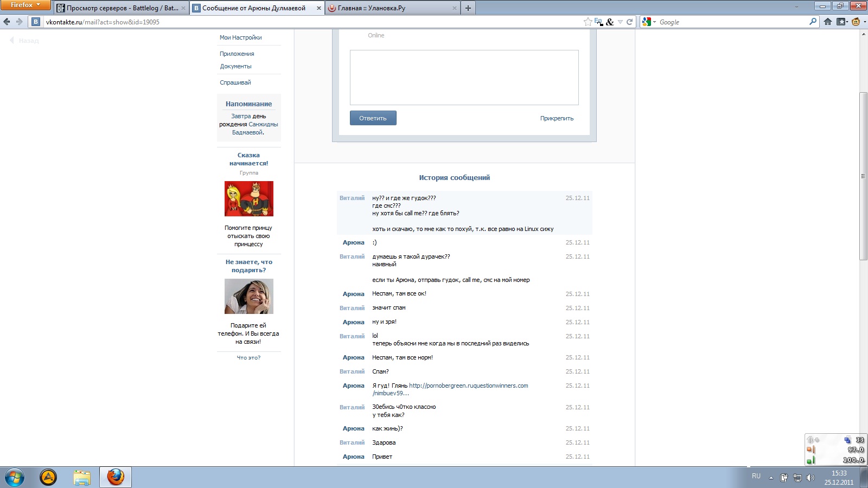Reload the page with the refresh icon
Screen dimensions: 868x488
coord(630,22)
